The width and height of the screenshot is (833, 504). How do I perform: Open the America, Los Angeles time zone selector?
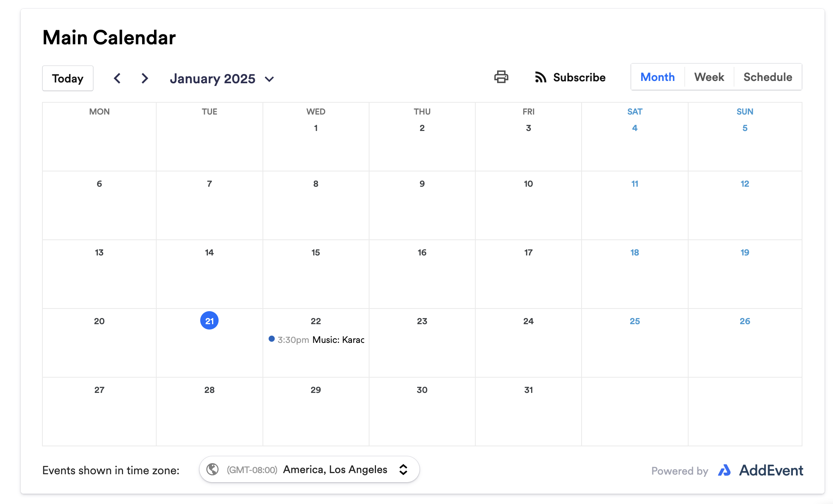click(x=335, y=469)
